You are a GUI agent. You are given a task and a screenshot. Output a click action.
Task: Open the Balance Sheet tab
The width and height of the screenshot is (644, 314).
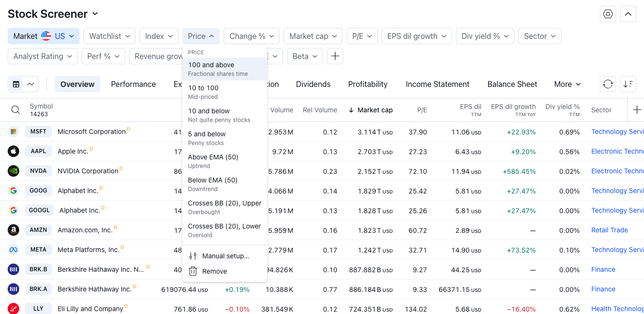click(513, 84)
